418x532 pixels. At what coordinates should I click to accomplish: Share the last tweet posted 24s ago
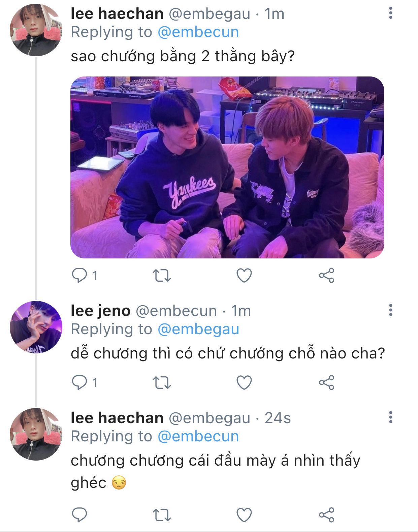[x=326, y=515]
